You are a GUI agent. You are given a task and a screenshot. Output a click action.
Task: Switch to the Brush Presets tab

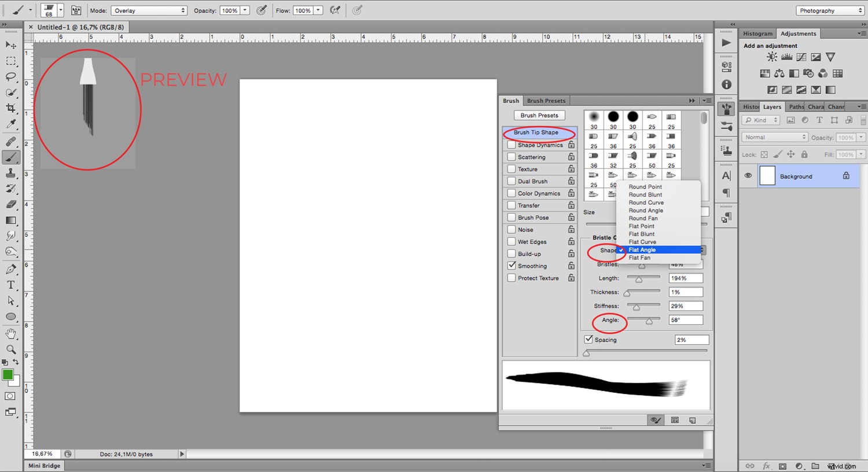click(x=546, y=100)
